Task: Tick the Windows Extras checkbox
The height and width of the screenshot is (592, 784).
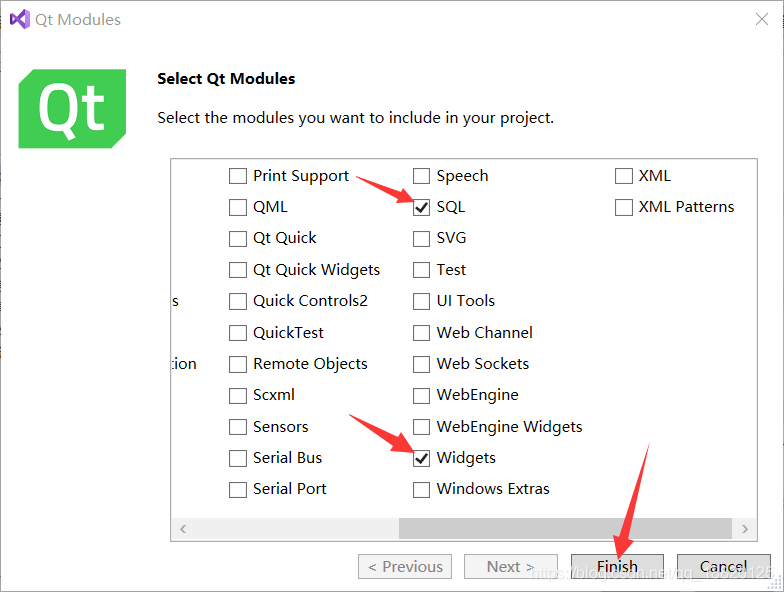Action: click(421, 490)
